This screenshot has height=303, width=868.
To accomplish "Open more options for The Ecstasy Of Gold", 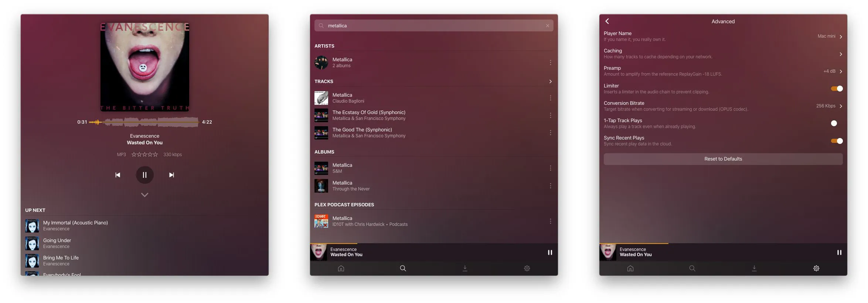I will pyautogui.click(x=550, y=115).
